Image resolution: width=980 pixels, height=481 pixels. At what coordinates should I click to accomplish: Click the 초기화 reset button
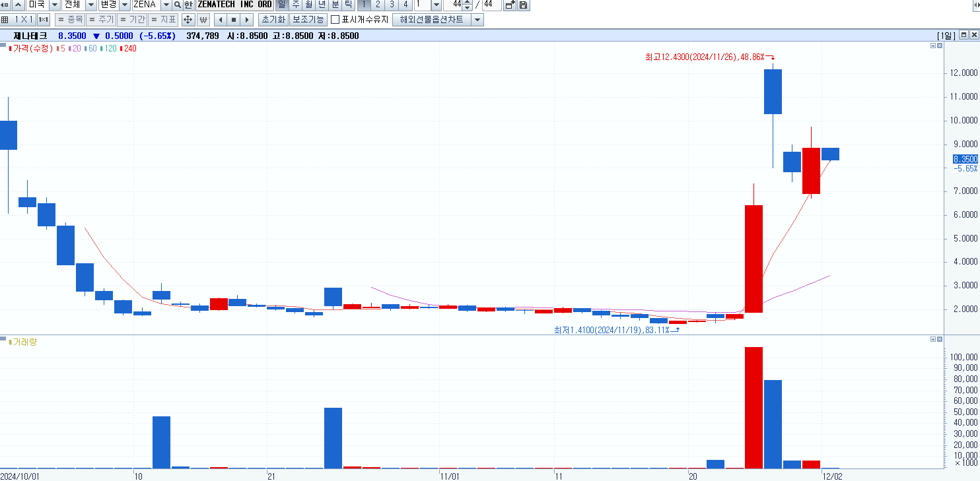coord(273,20)
